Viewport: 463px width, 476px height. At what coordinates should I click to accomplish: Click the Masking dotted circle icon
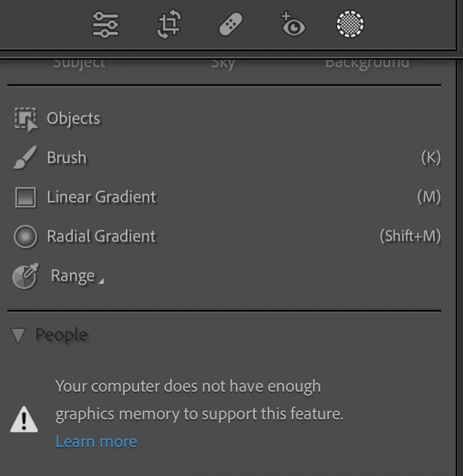tap(350, 25)
